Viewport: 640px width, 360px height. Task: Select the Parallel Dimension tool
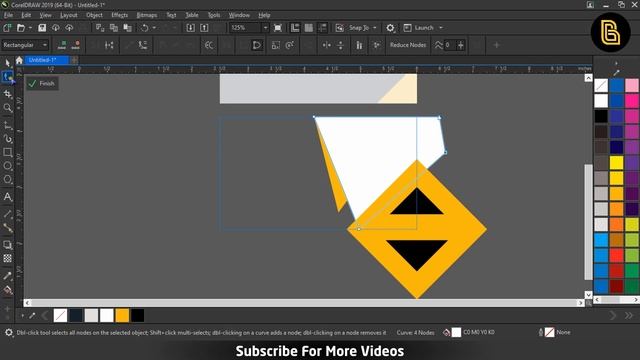click(7, 214)
